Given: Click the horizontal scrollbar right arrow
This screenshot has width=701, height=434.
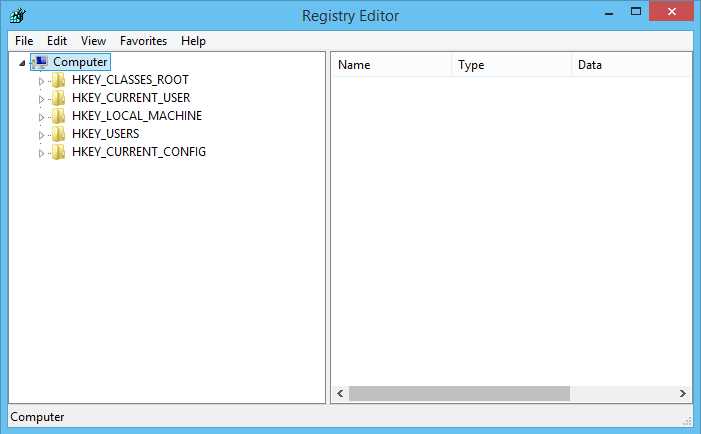Looking at the screenshot, I should [683, 393].
